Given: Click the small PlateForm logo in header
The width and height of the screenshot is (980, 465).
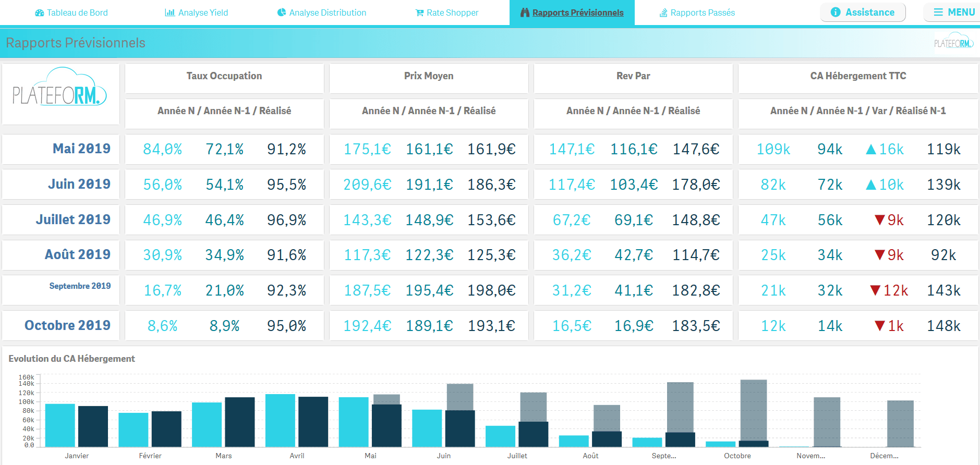Looking at the screenshot, I should coord(953,42).
